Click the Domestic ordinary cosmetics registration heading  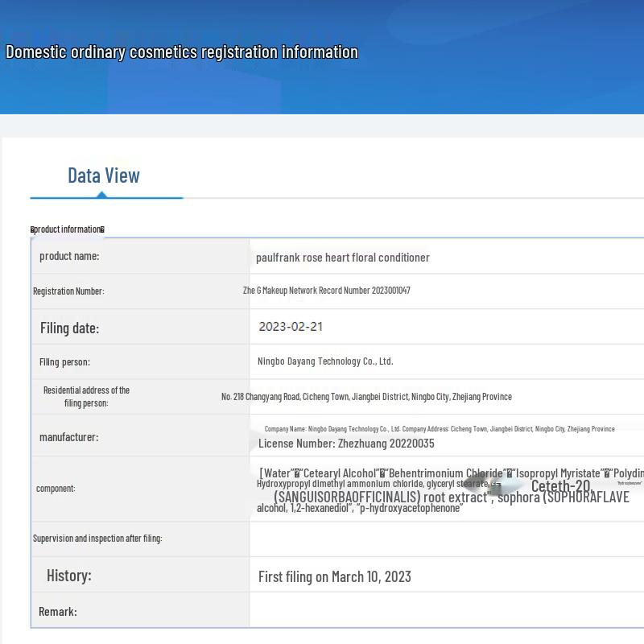click(182, 52)
